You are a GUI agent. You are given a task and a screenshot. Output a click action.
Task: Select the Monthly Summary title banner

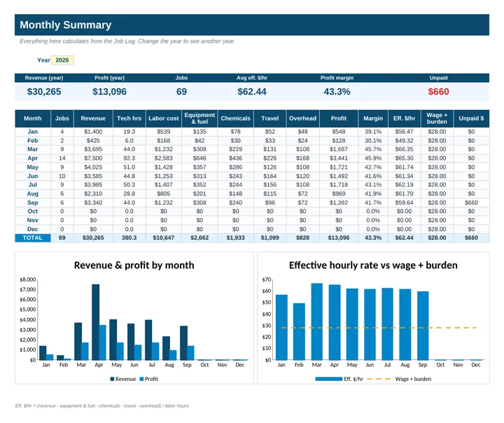coord(252,25)
